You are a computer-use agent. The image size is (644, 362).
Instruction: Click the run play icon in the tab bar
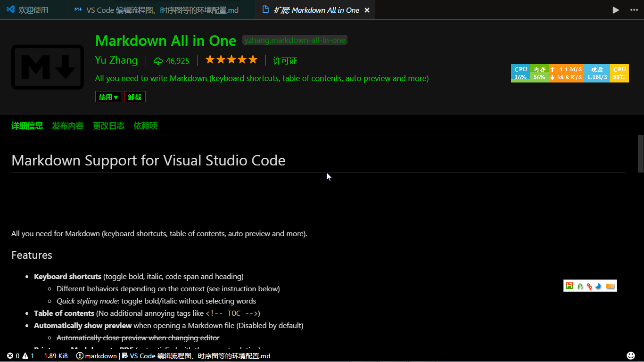click(616, 10)
